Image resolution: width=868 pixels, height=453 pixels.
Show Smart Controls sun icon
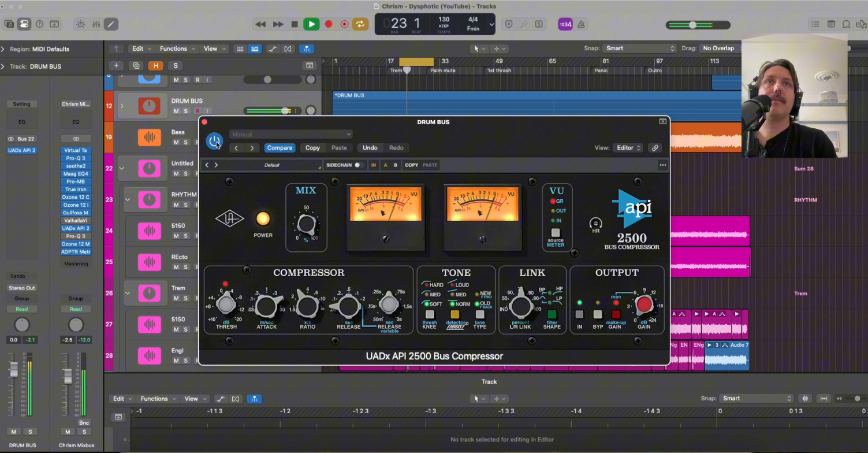[80, 24]
